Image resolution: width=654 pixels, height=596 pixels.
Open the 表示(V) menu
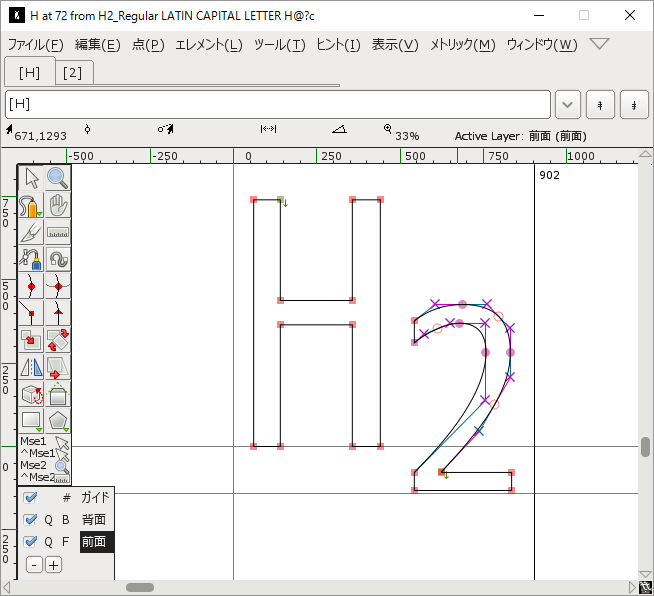point(395,44)
